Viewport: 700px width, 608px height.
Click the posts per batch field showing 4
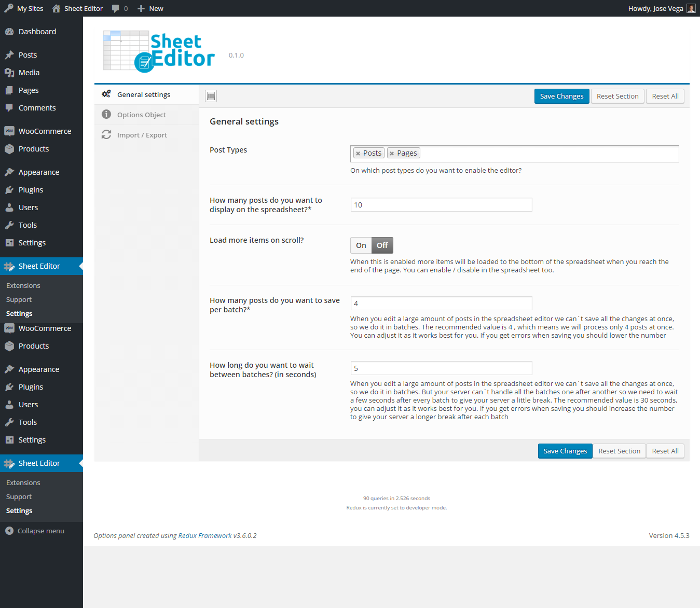click(441, 303)
